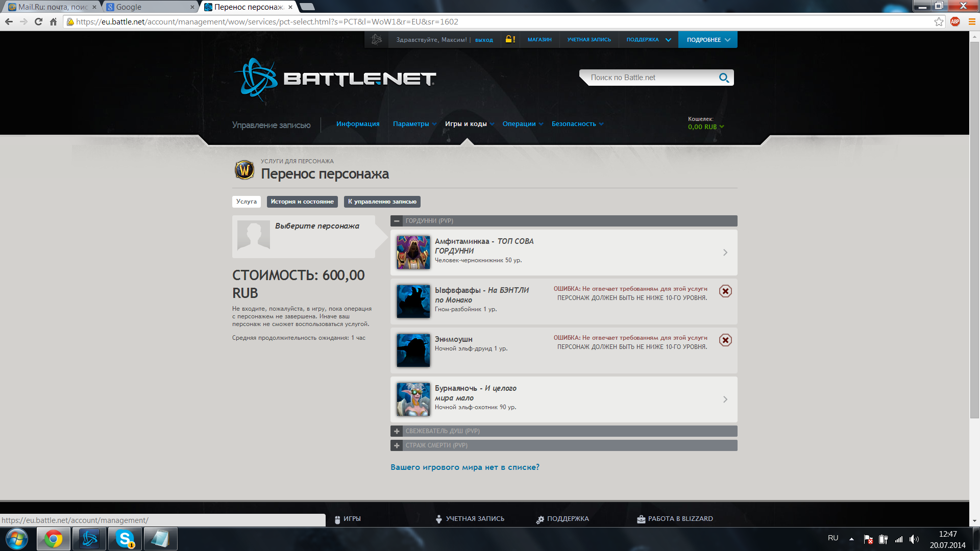
Task: Click выход logout link
Action: pos(484,40)
